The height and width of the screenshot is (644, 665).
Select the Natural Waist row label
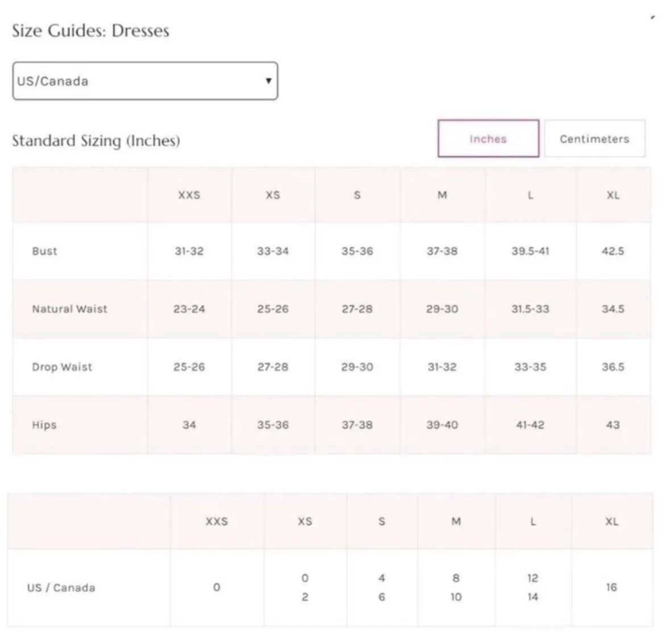pos(70,309)
